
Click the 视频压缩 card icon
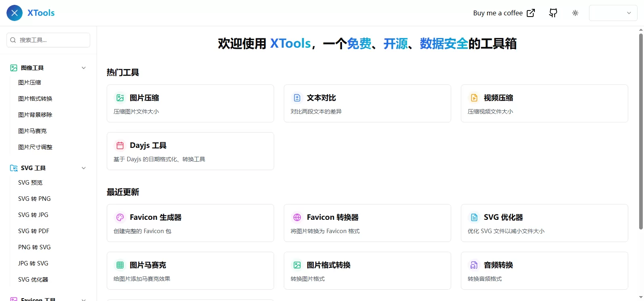point(474,98)
